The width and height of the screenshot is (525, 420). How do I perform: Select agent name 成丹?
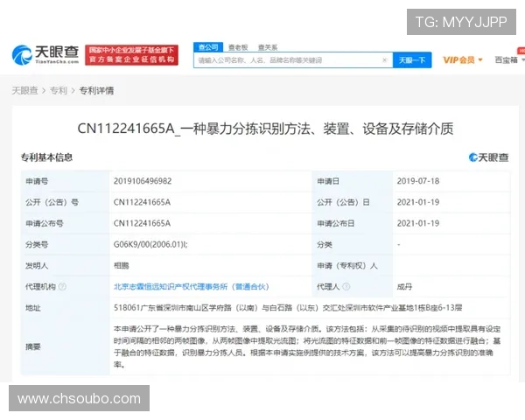[404, 287]
